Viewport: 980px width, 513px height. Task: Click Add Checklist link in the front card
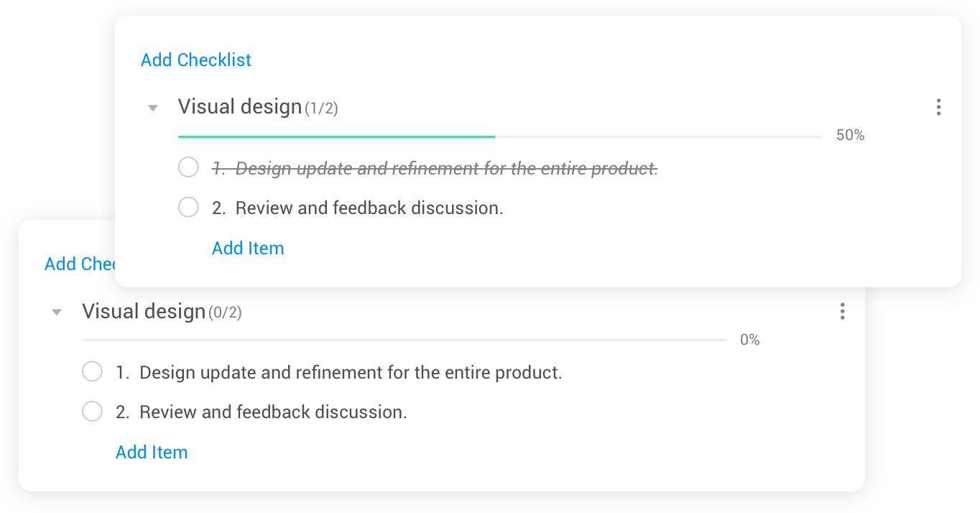(x=196, y=60)
